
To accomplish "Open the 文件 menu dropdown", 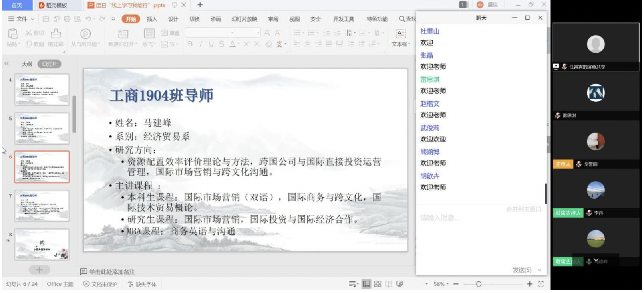I will 21,19.
